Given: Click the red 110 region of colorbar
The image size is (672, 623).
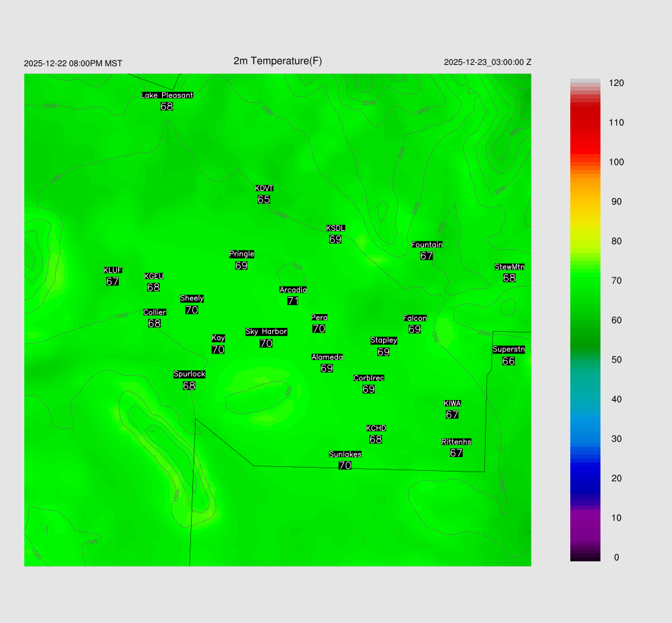Looking at the screenshot, I should 585,123.
